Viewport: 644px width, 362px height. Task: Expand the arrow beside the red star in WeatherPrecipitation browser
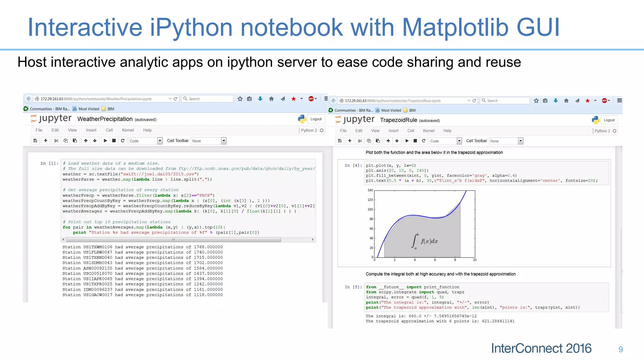pyautogui.click(x=302, y=99)
